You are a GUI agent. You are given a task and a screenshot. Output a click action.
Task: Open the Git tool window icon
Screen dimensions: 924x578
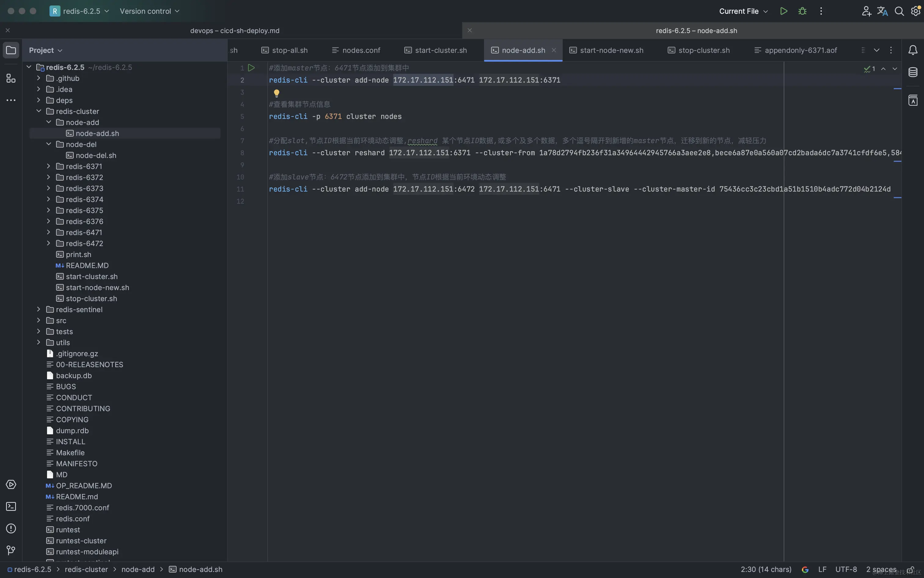[11, 550]
